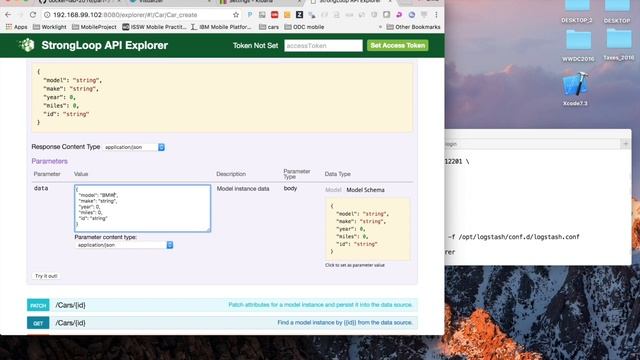Click the 'Token Not Set' label
640x360 pixels.
(x=256, y=45)
